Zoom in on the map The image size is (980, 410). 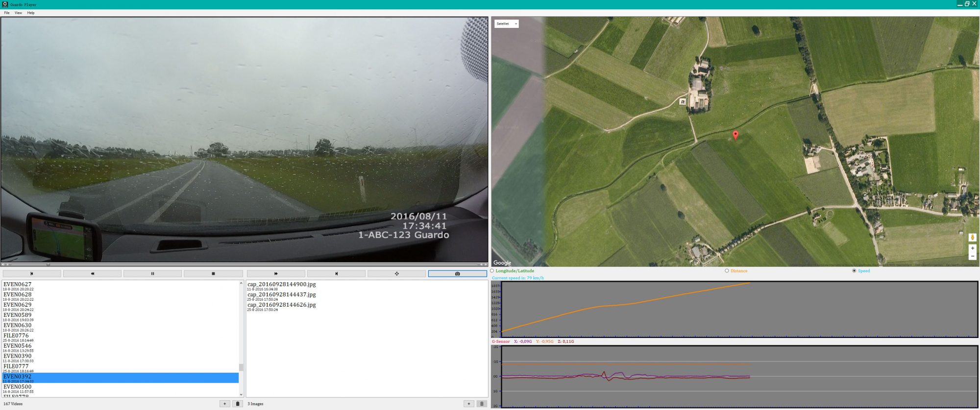(x=972, y=248)
